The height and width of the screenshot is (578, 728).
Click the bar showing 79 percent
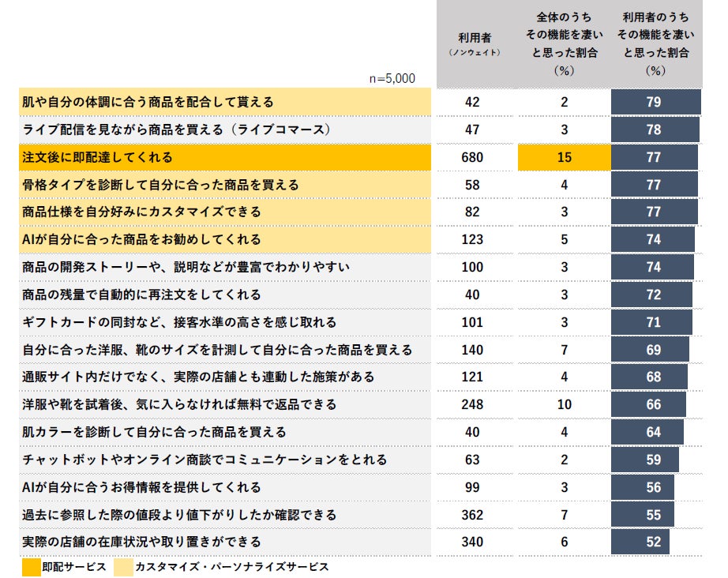(655, 102)
